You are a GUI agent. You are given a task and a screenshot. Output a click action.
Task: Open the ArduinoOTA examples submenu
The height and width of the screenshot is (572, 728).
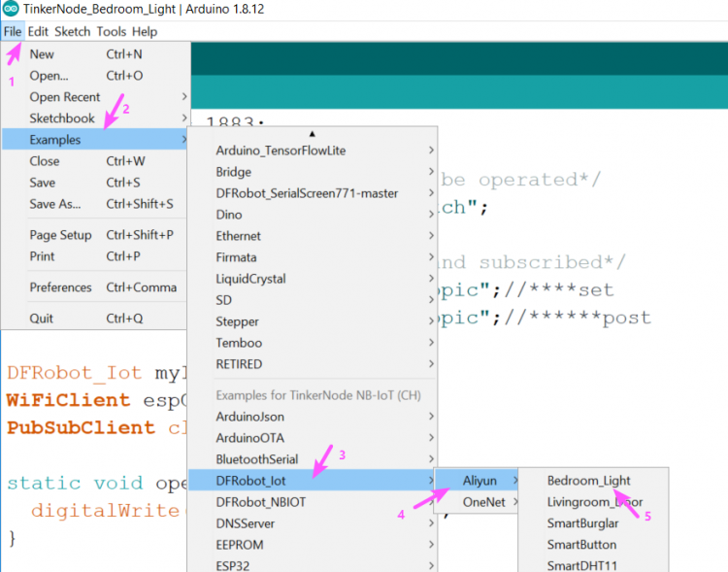312,438
